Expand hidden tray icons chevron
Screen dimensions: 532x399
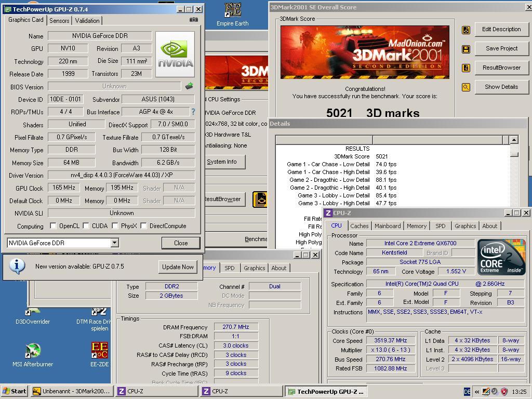point(477,392)
